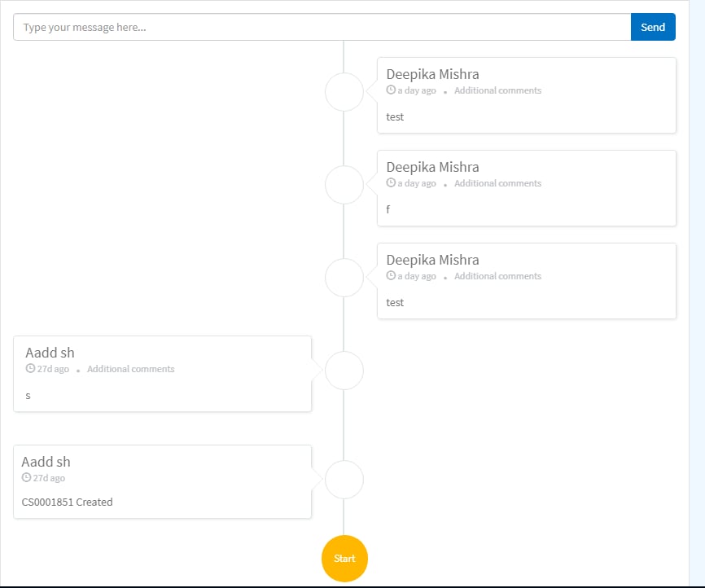The height and width of the screenshot is (588, 705).
Task: Click the timeline circle next to the "f" comment
Action: (x=344, y=185)
